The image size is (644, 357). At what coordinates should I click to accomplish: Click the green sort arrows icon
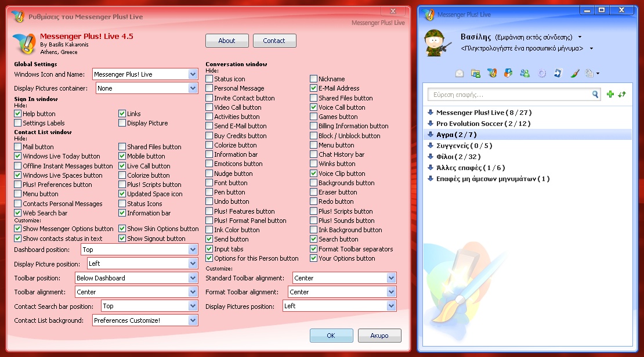click(622, 95)
